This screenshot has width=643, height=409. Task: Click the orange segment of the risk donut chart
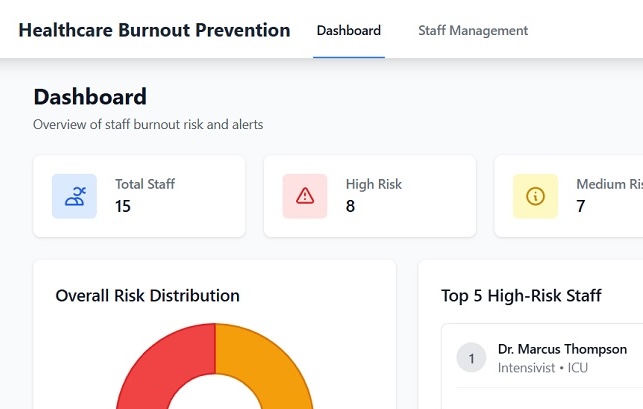265,360
